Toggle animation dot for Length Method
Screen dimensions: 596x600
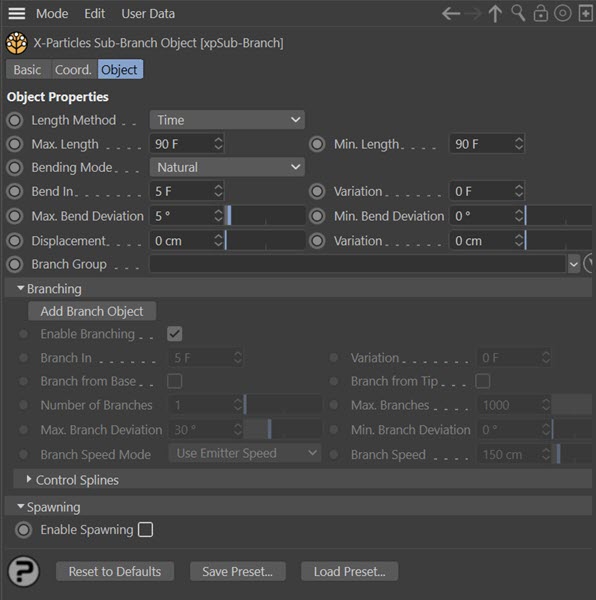(15, 121)
